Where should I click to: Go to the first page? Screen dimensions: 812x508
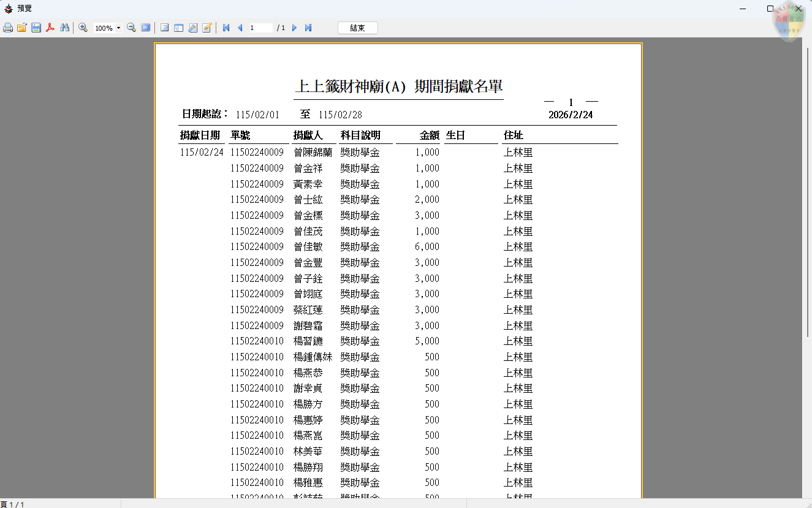pyautogui.click(x=226, y=28)
